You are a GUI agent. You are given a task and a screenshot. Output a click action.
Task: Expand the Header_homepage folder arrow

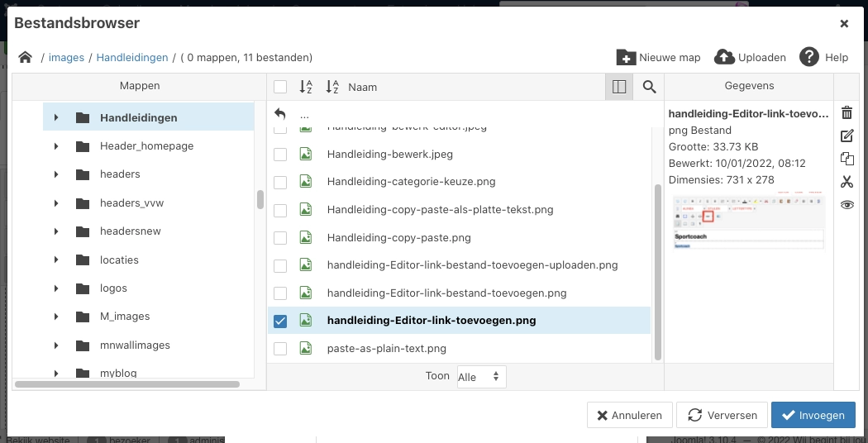coord(56,146)
